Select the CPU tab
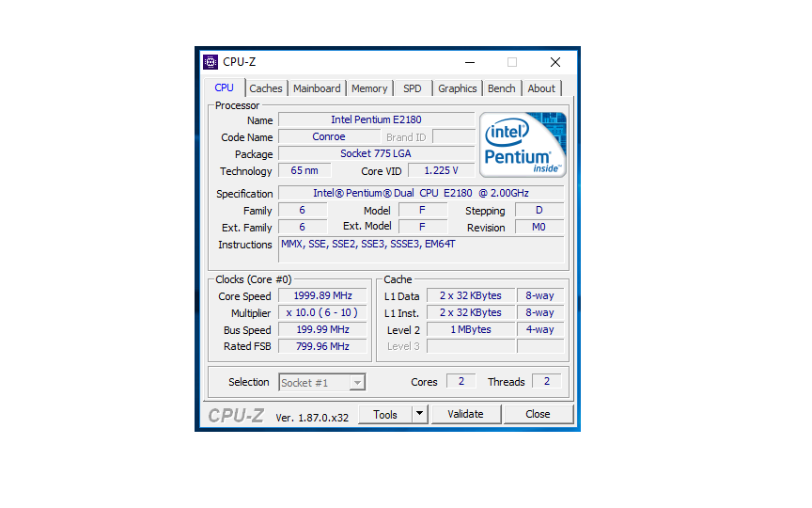Image resolution: width=812 pixels, height=508 pixels. point(225,87)
